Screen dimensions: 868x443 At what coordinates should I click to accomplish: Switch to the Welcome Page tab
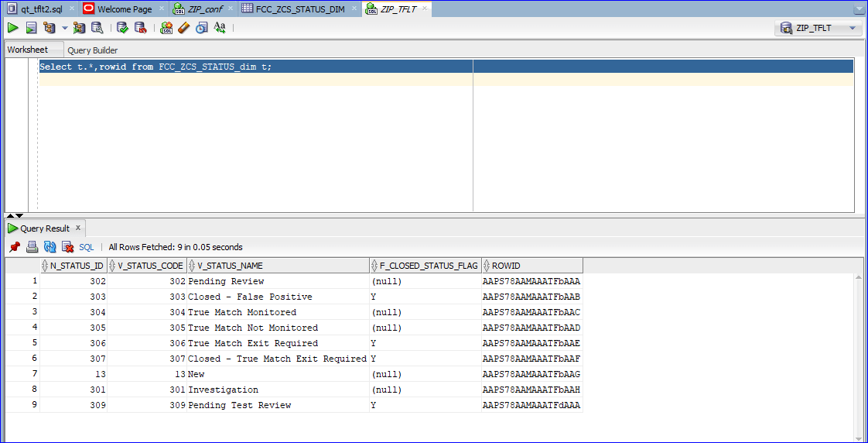(125, 9)
